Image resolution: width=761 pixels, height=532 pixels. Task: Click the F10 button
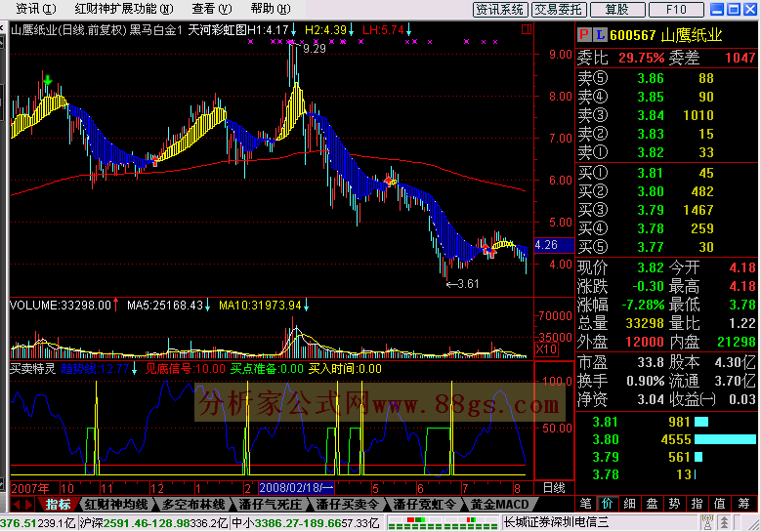point(676,9)
